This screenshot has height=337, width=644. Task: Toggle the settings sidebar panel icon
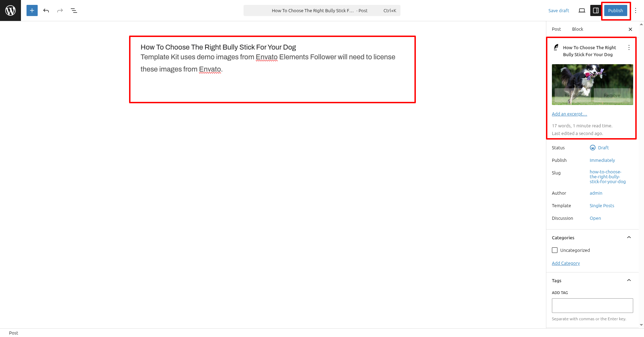point(596,10)
